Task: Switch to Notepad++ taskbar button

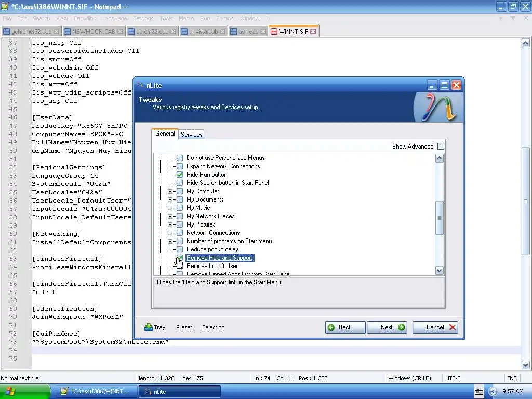Action: tap(96, 392)
